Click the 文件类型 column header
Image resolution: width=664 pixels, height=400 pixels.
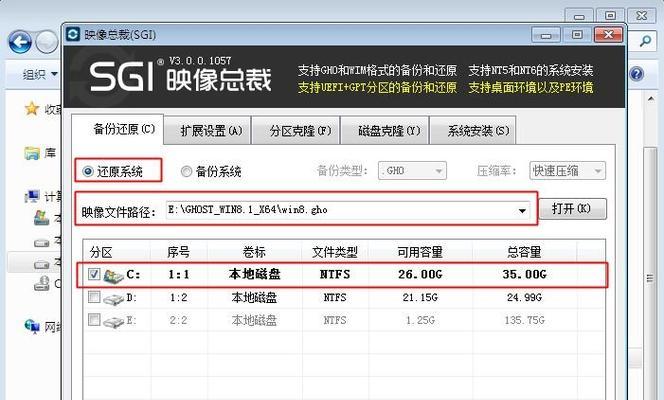pyautogui.click(x=335, y=253)
